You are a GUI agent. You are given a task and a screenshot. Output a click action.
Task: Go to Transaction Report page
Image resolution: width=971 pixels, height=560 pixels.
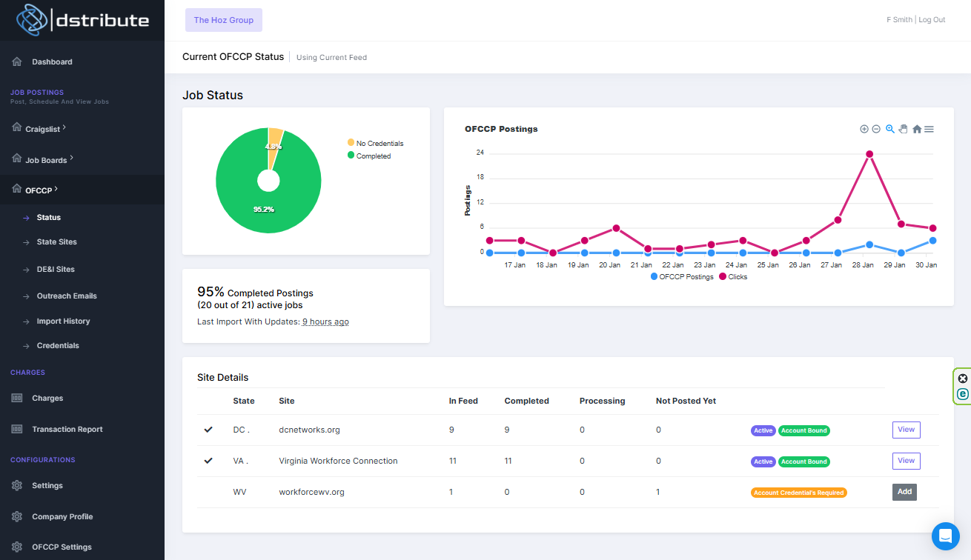pos(67,430)
